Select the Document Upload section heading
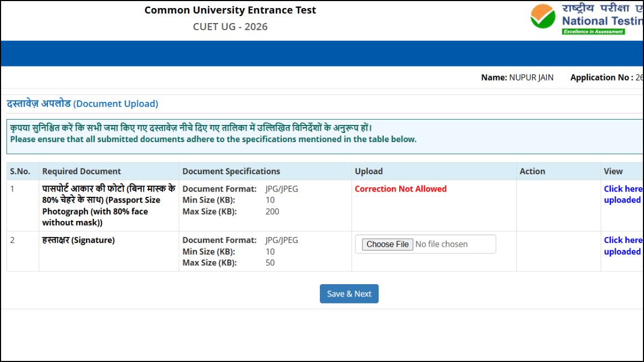644x362 pixels. click(82, 104)
